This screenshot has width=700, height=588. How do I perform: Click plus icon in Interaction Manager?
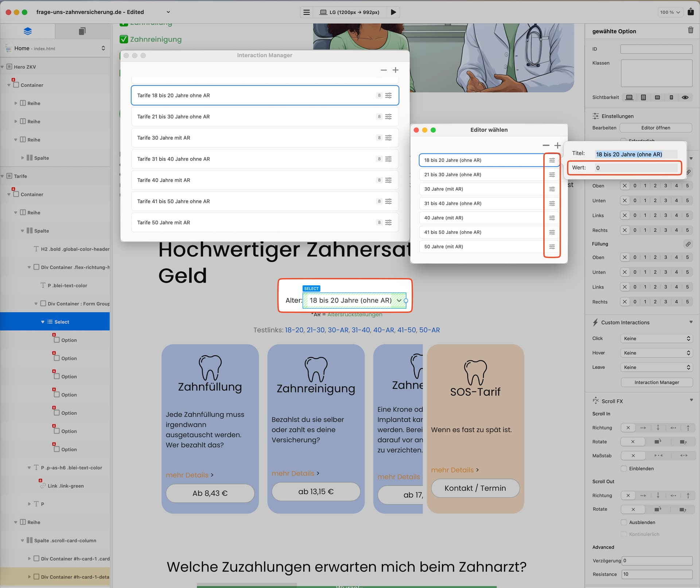(396, 70)
